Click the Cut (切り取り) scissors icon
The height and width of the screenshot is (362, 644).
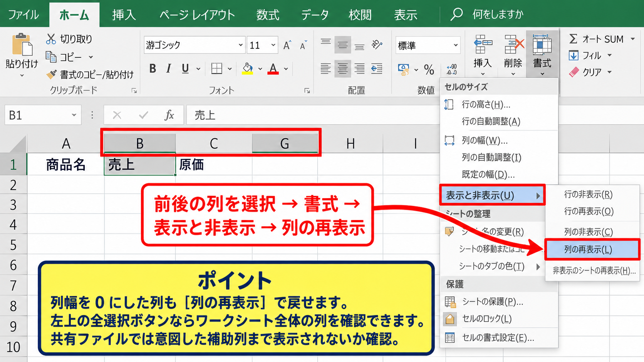pos(51,39)
